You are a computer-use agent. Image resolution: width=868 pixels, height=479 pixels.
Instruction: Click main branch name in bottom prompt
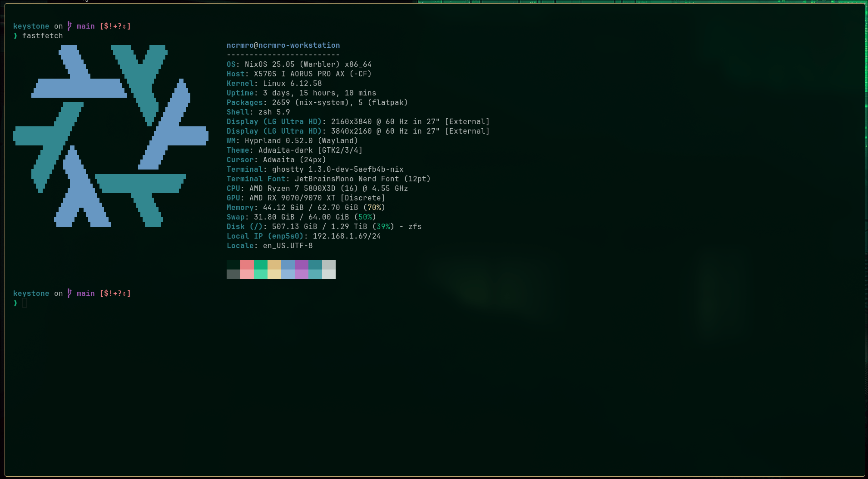85,294
